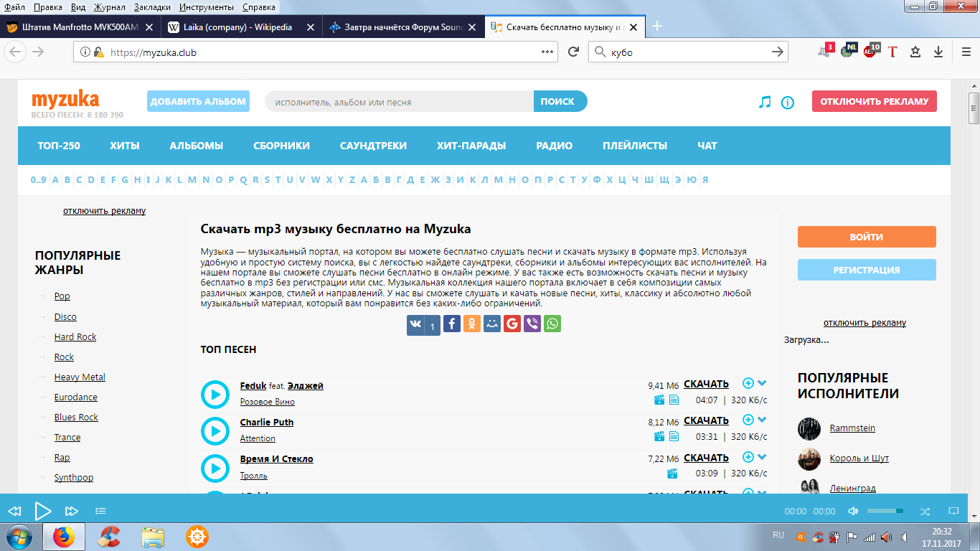Open the Firefox hamburger menu

[x=966, y=52]
